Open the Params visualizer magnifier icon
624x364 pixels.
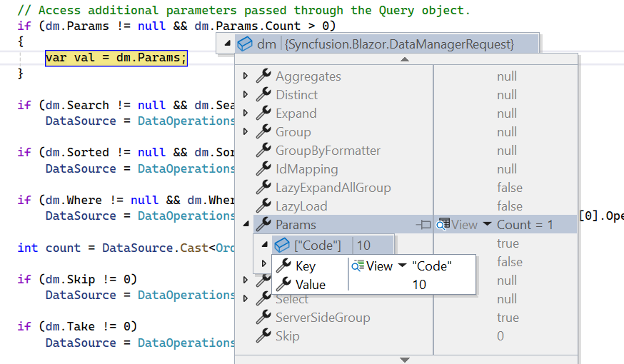[443, 224]
